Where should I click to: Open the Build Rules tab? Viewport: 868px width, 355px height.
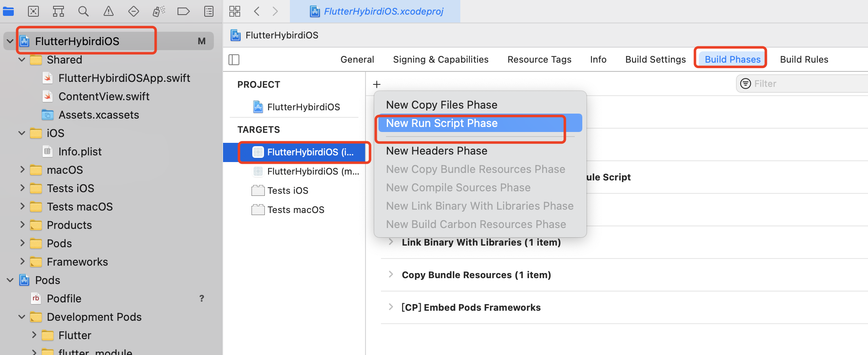point(804,59)
